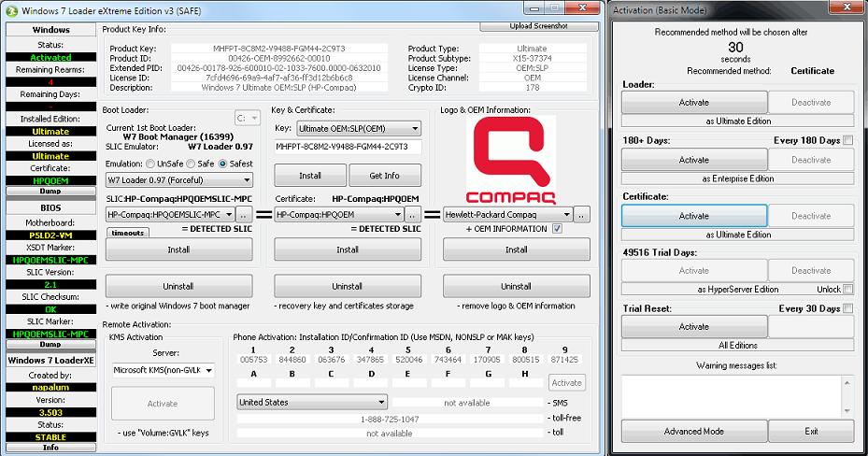Click the Windows 7 Loader app icon in title bar
Viewport: 868px width, 456px height.
(11, 10)
